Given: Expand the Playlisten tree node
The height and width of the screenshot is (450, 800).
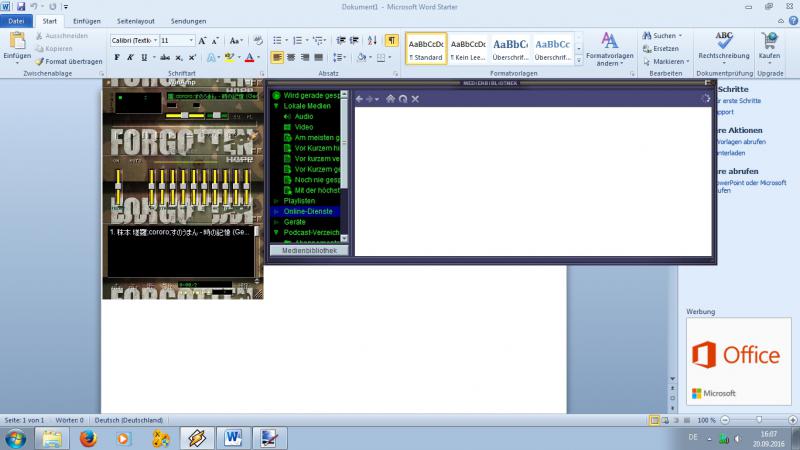Looking at the screenshot, I should (276, 201).
